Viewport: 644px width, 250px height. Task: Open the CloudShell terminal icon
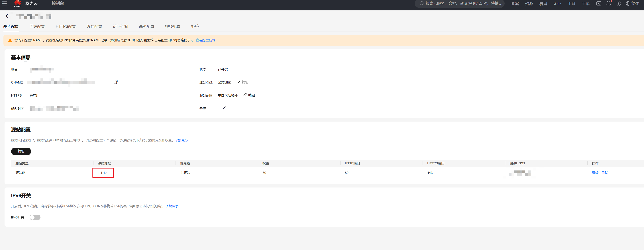(x=598, y=3)
